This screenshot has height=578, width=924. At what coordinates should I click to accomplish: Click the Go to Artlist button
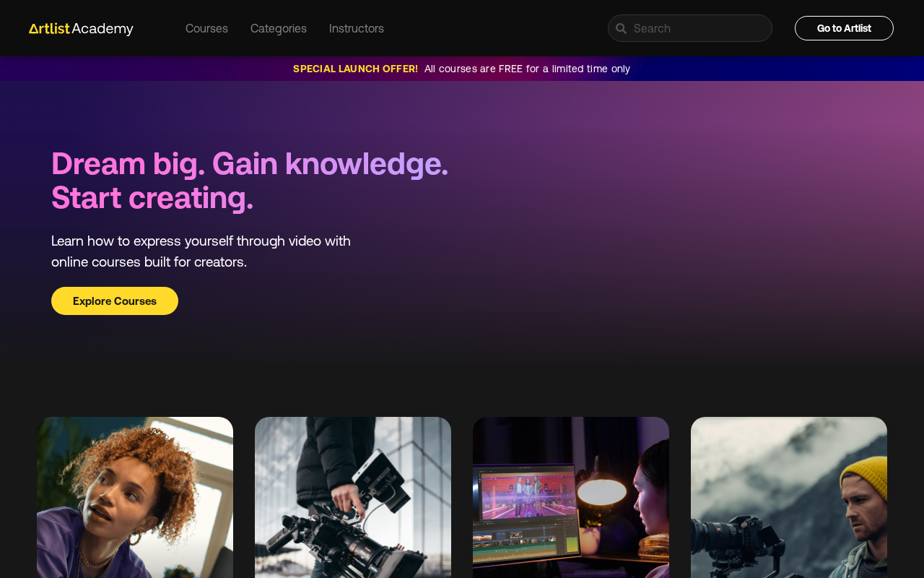pyautogui.click(x=844, y=28)
